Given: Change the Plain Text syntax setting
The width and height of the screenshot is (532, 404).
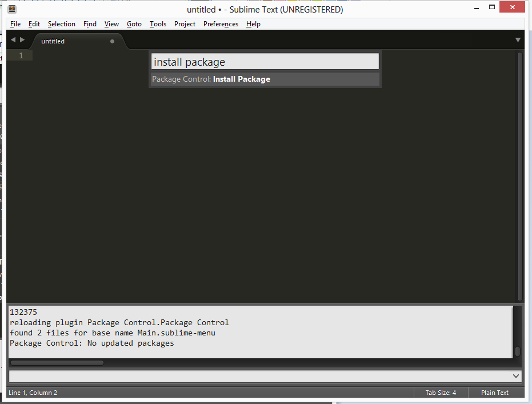Looking at the screenshot, I should point(495,393).
